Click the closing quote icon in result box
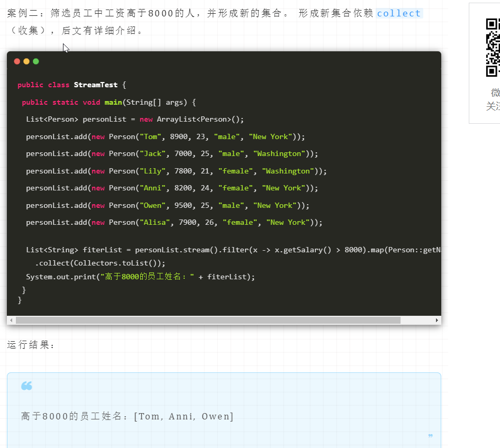 [x=431, y=435]
